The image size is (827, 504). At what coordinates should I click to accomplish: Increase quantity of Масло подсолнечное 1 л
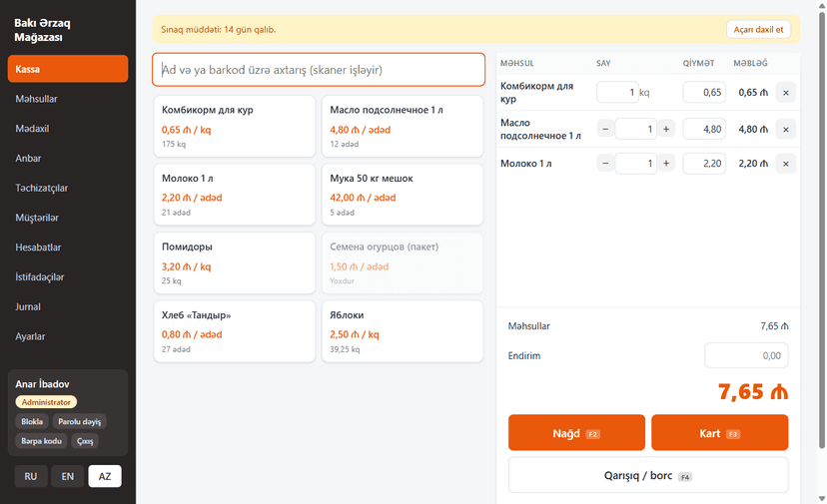[x=666, y=129]
